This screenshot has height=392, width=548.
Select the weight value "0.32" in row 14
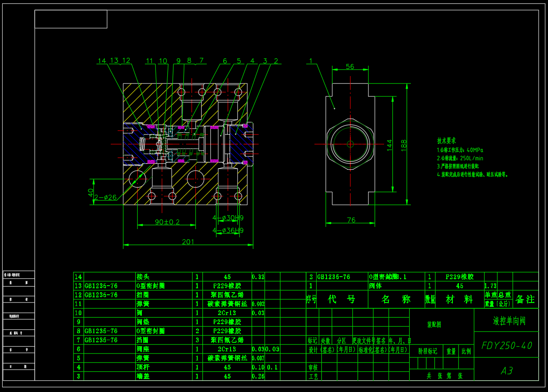(258, 277)
